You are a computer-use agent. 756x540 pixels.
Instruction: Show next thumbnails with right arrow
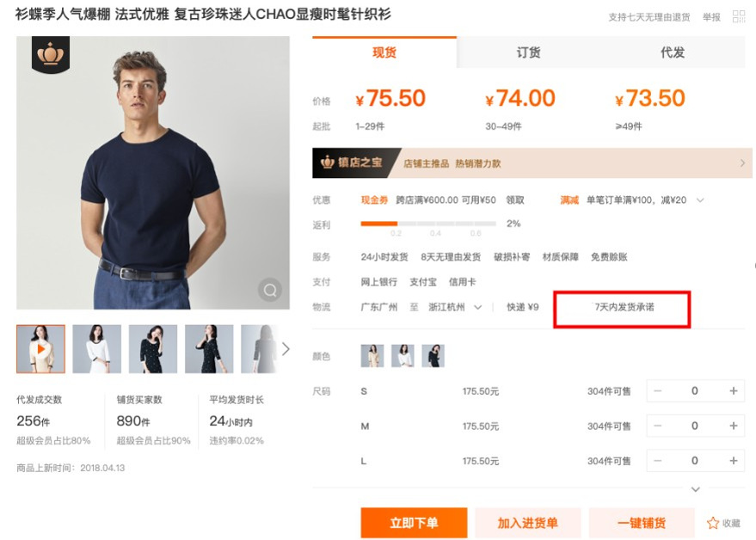[286, 349]
